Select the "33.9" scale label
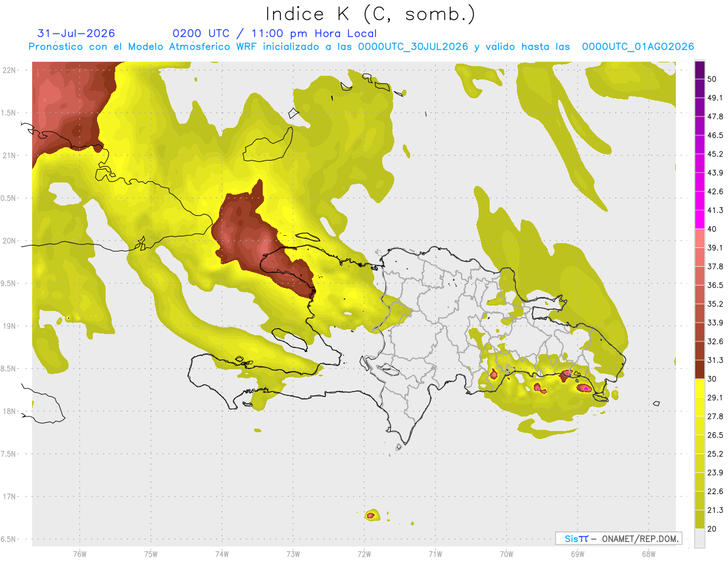Screen dimensions: 728x562 (715, 323)
